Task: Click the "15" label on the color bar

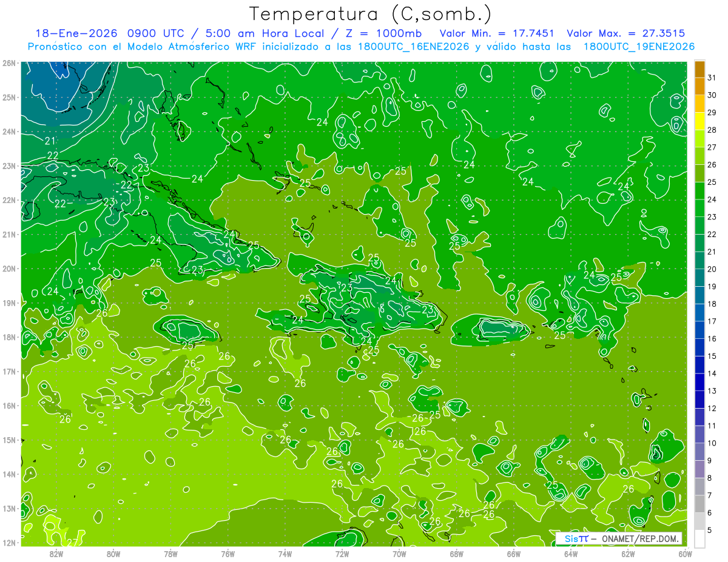Action: coord(712,356)
